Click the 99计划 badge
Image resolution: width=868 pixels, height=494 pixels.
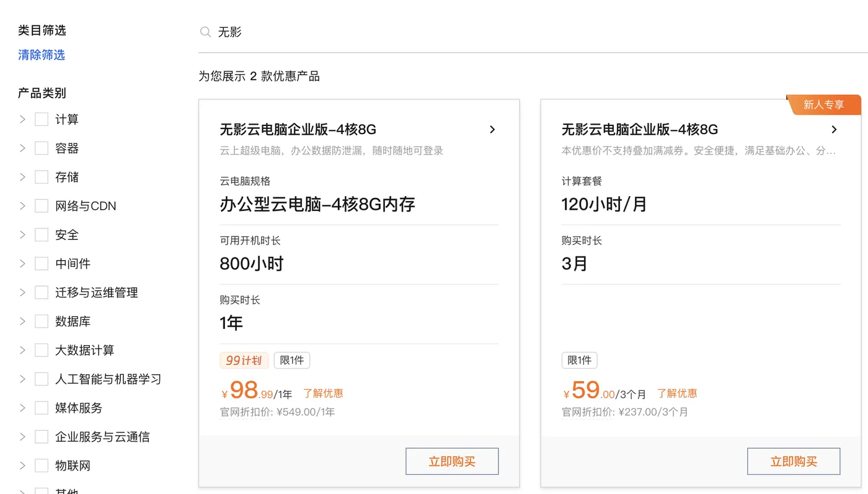pyautogui.click(x=244, y=360)
